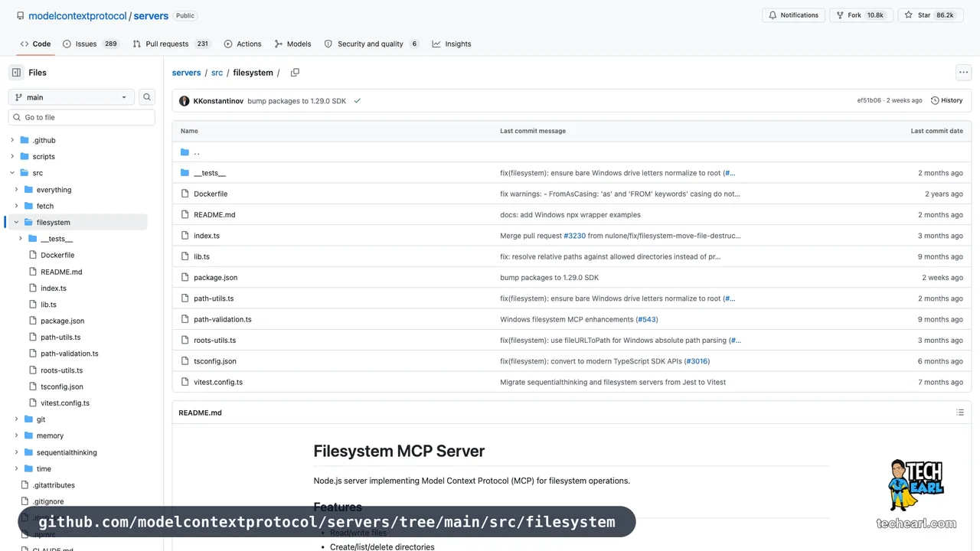The height and width of the screenshot is (551, 980).
Task: Click KKonstantinov author name
Action: (x=218, y=101)
